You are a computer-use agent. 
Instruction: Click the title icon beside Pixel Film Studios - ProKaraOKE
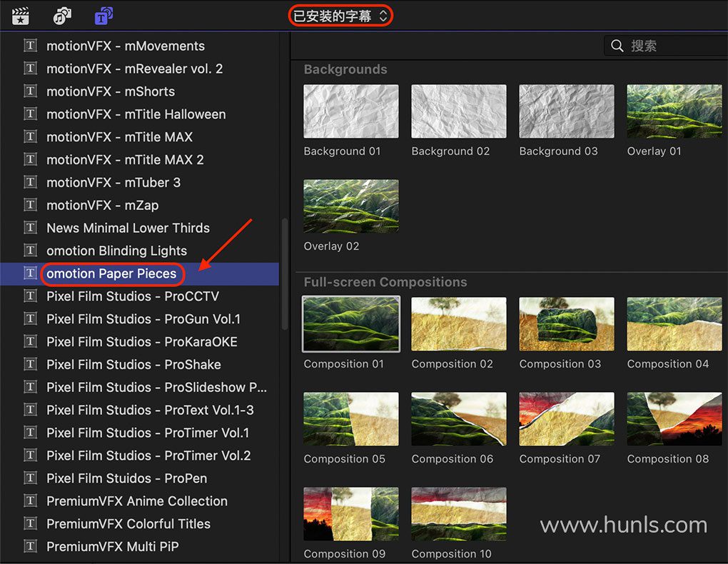[x=31, y=341]
